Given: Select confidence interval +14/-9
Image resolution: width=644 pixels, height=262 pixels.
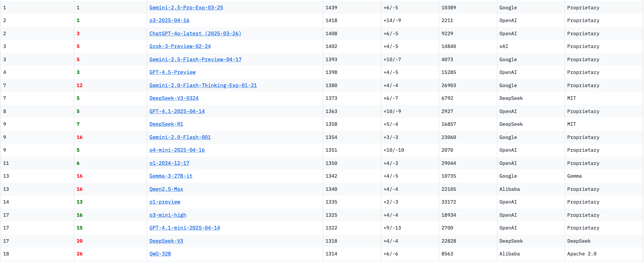Looking at the screenshot, I should [392, 21].
